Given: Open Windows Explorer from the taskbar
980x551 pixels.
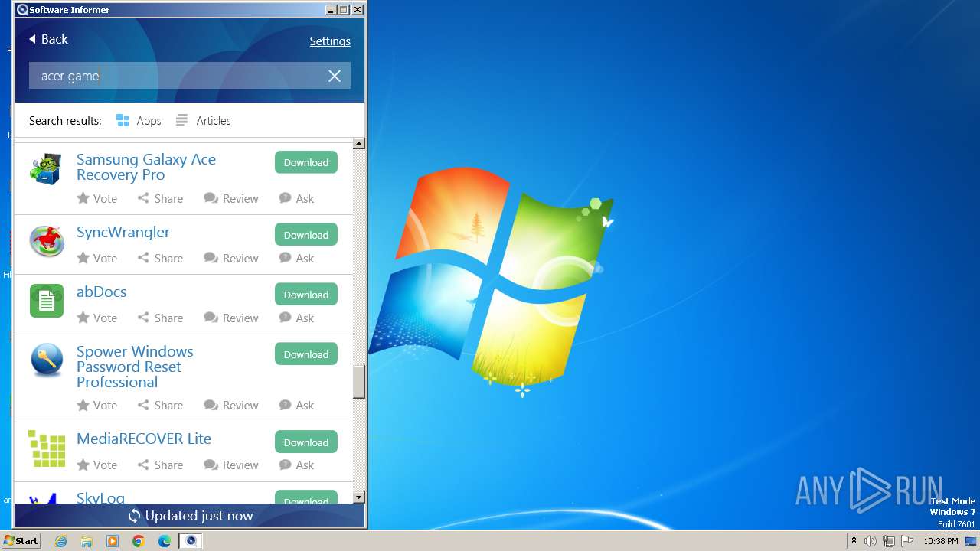Looking at the screenshot, I should tap(87, 541).
